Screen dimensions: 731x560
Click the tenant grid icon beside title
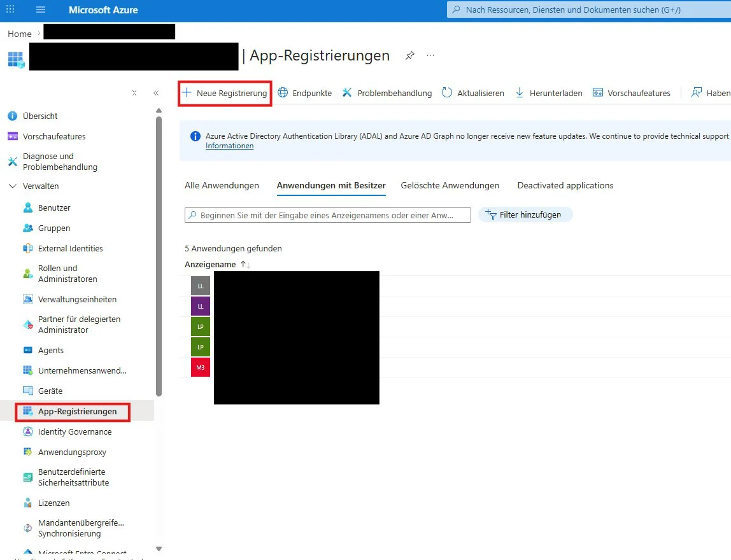17,60
